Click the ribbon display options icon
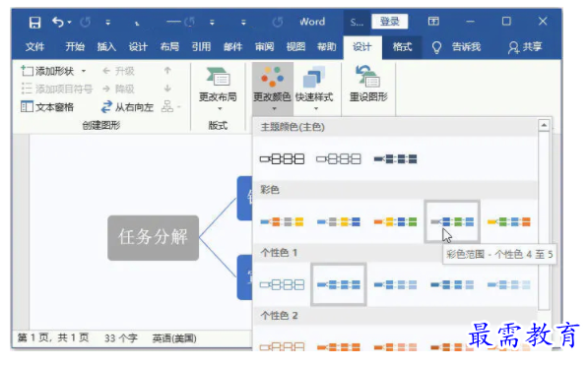 [x=433, y=21]
